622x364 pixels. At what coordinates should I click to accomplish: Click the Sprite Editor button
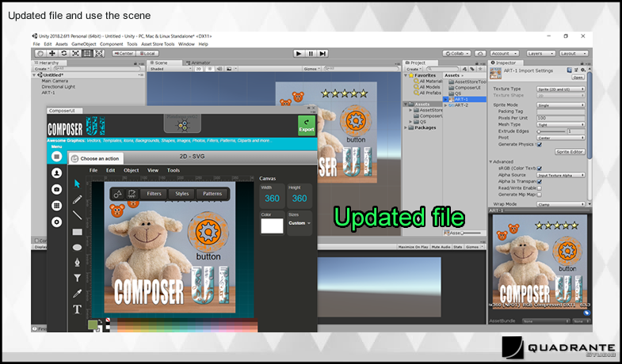point(570,152)
